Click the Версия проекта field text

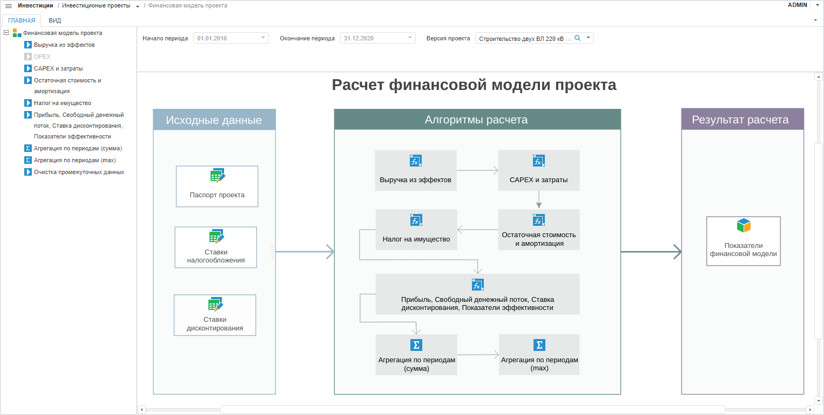pos(524,38)
